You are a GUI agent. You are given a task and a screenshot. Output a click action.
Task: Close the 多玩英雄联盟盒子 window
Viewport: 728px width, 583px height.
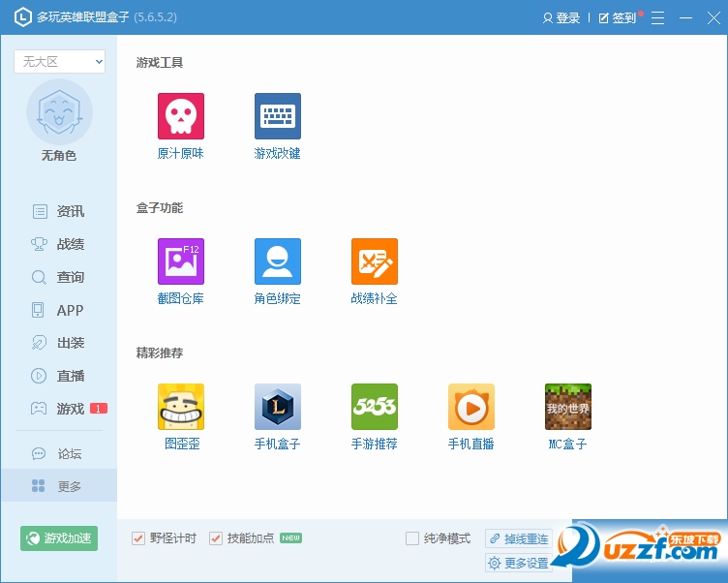click(x=713, y=18)
